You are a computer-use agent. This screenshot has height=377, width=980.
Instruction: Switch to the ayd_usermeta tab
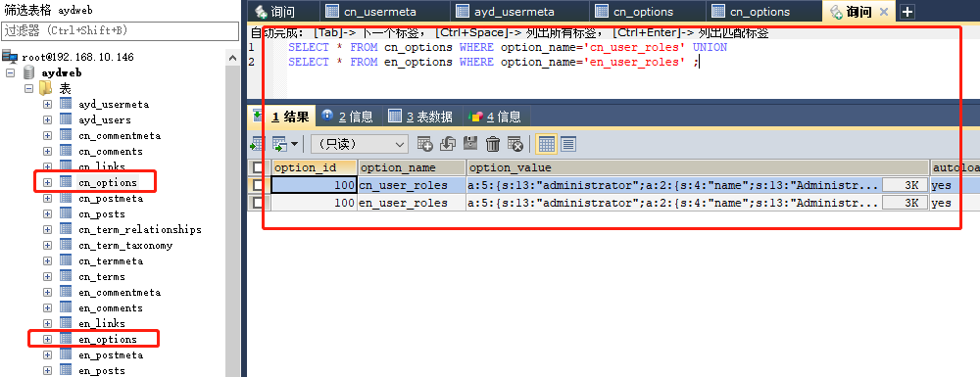518,11
